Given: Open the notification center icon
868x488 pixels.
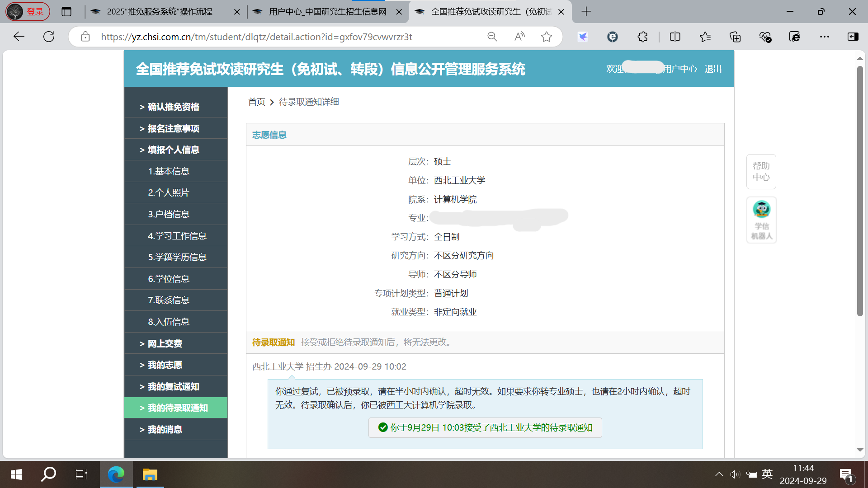Looking at the screenshot, I should click(846, 474).
